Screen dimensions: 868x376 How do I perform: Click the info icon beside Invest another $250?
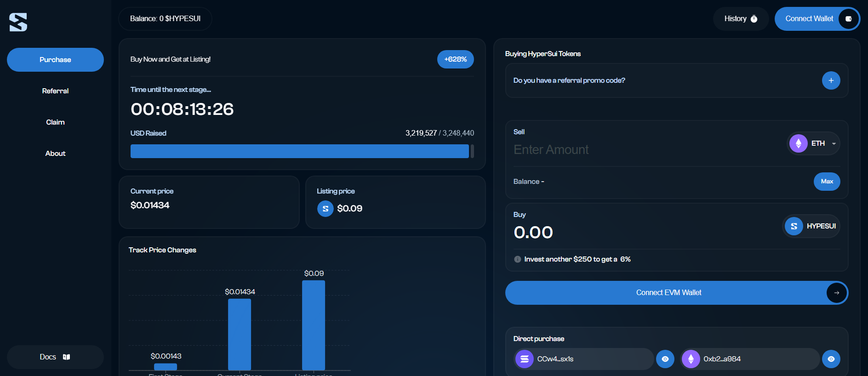(x=518, y=259)
